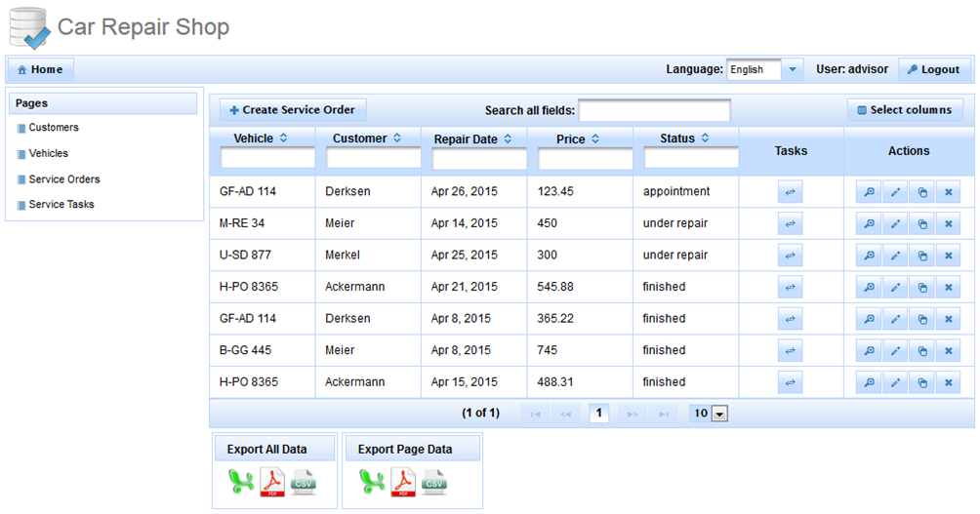Go to Home
The height and width of the screenshot is (514, 980).
pos(40,69)
